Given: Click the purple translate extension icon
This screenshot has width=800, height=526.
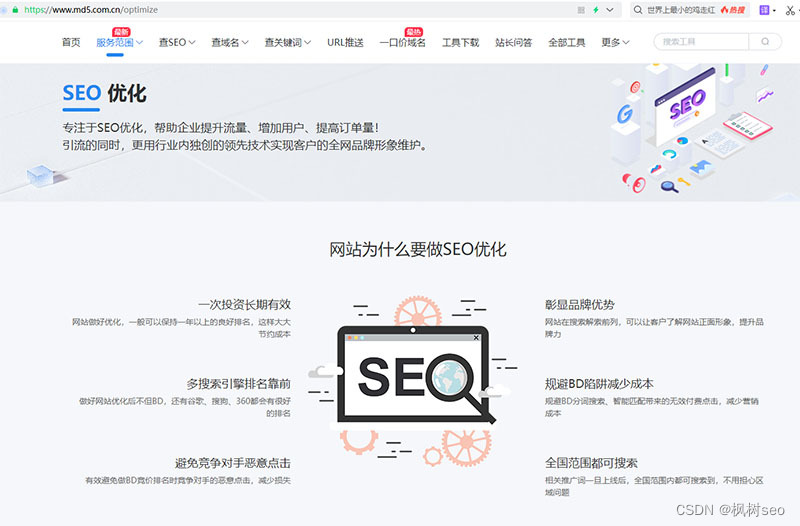Looking at the screenshot, I should tap(764, 10).
